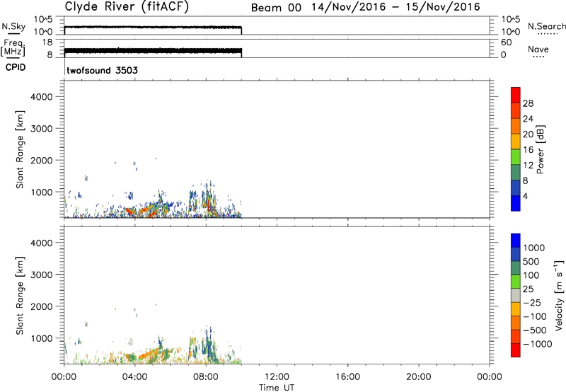Click the '4000' tick in power panel
Screen dimensions: 566x392
[x=41, y=97]
